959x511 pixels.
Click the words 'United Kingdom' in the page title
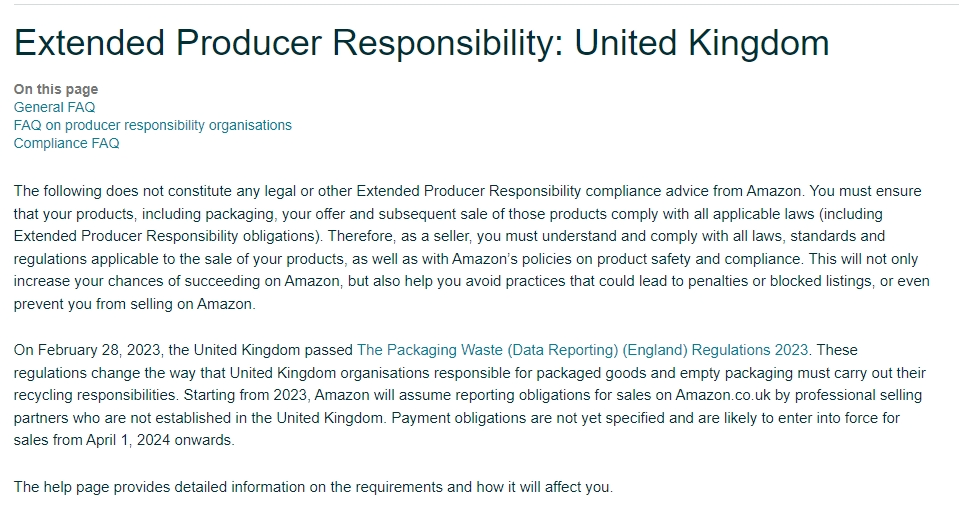(702, 43)
